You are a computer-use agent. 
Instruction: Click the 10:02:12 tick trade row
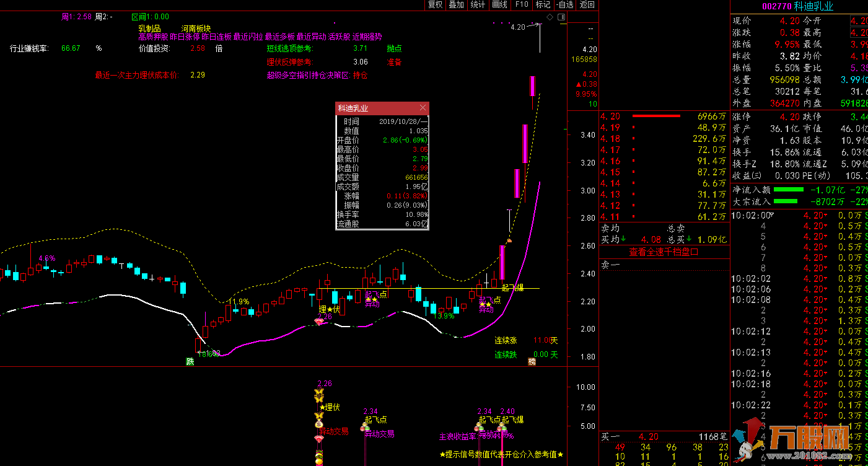click(799, 332)
